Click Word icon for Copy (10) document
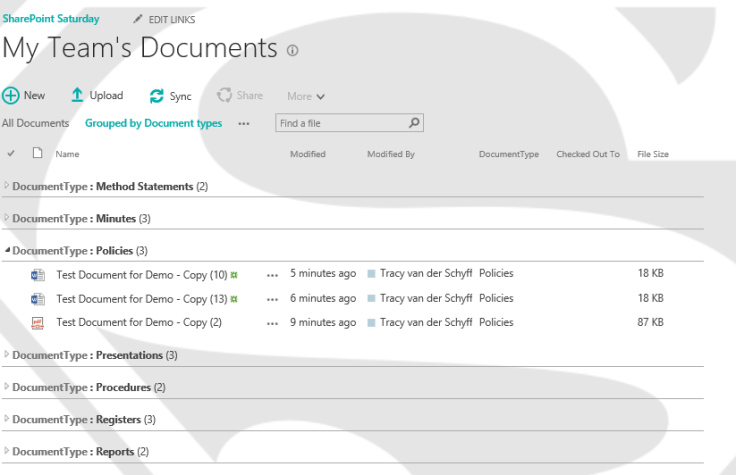 click(x=38, y=274)
